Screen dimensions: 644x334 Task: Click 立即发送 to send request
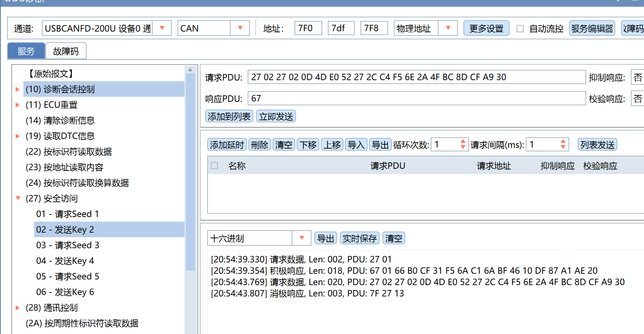pyautogui.click(x=276, y=116)
